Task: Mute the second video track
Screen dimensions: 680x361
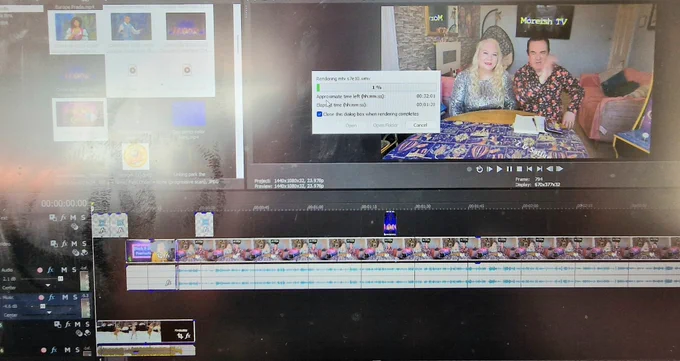Action: click(x=74, y=244)
